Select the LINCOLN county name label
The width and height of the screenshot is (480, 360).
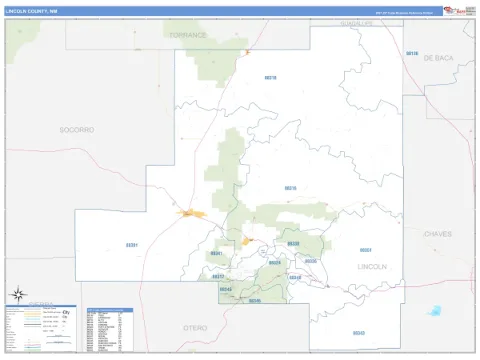point(372,267)
